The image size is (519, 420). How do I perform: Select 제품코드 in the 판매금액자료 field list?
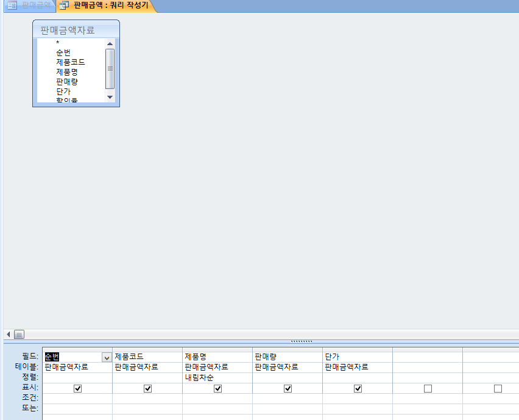(70, 62)
